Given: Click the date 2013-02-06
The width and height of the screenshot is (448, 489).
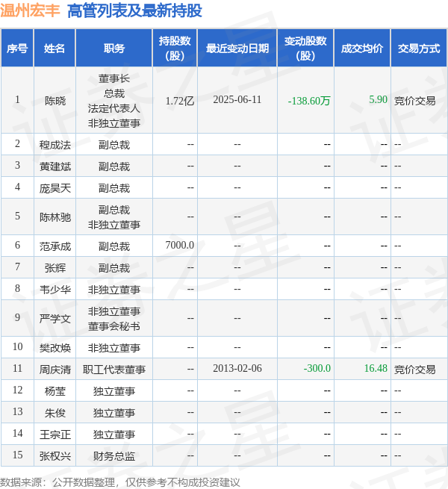Looking at the screenshot, I should coord(237,368).
